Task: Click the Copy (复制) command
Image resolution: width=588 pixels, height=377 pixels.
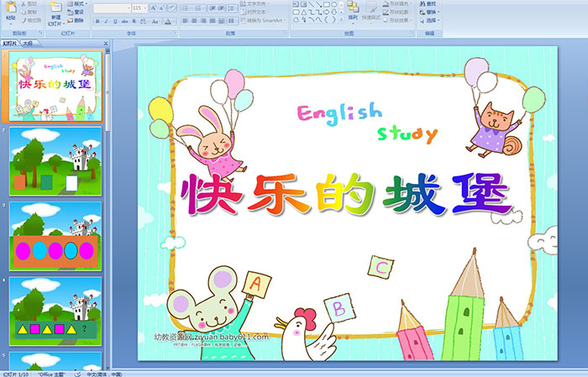Action: [29, 12]
